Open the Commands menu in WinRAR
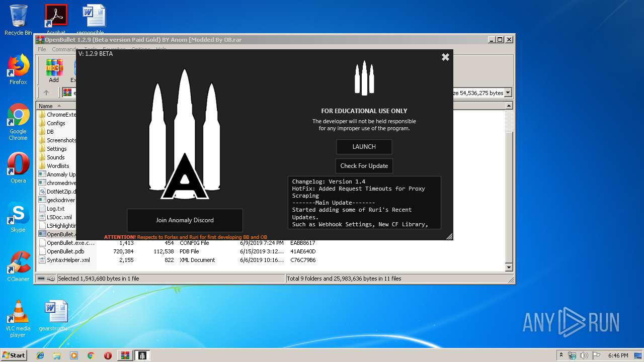Viewport: 644px width, 362px height. 64,49
